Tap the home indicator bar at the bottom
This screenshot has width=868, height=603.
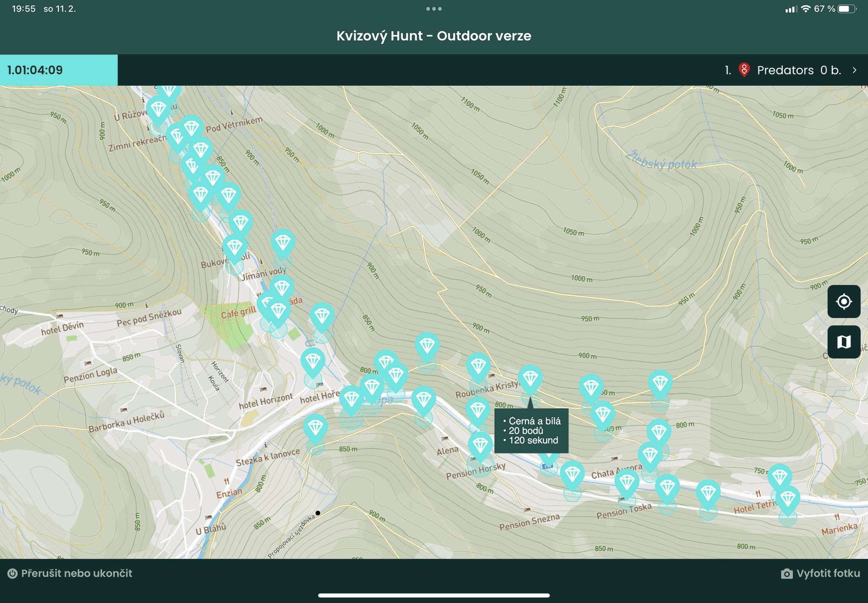pos(434,595)
